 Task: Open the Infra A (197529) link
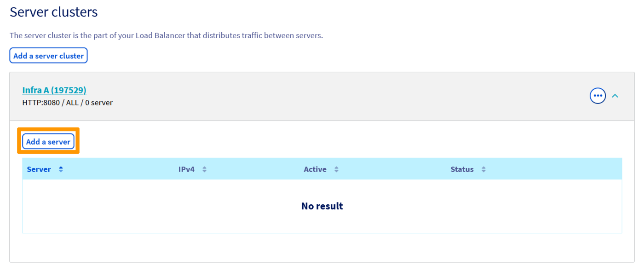pos(54,90)
